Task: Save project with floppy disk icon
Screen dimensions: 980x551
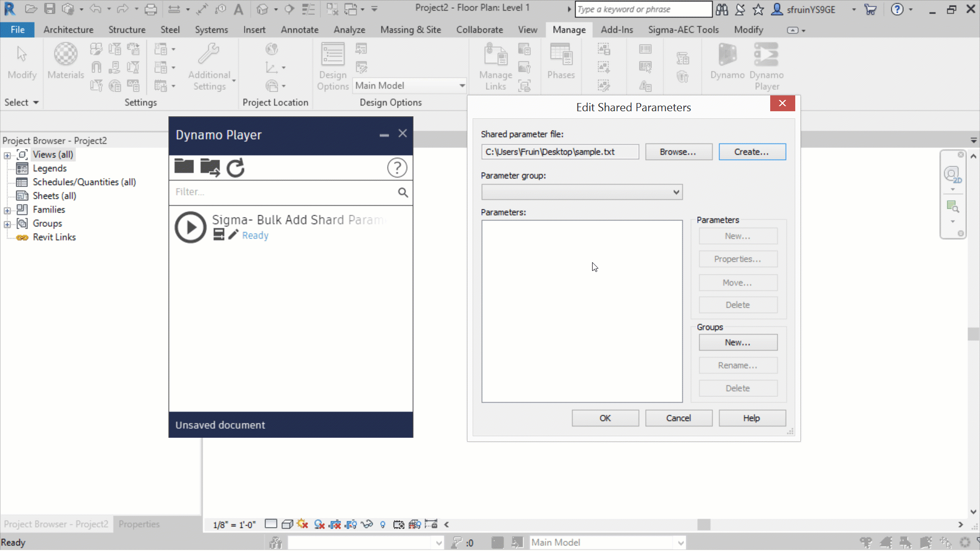Action: (x=50, y=9)
